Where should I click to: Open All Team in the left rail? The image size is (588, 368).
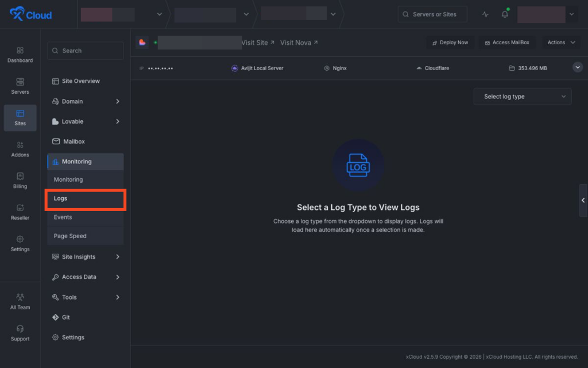[20, 302]
